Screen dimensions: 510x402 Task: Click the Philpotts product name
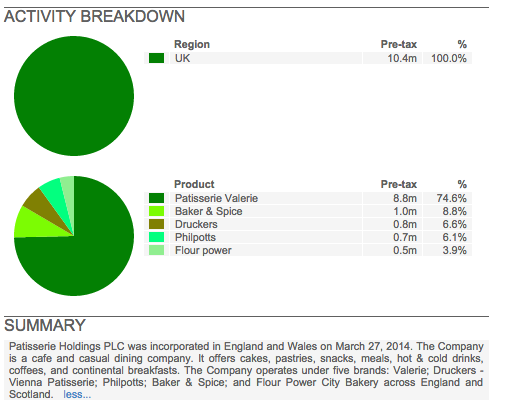[195, 237]
